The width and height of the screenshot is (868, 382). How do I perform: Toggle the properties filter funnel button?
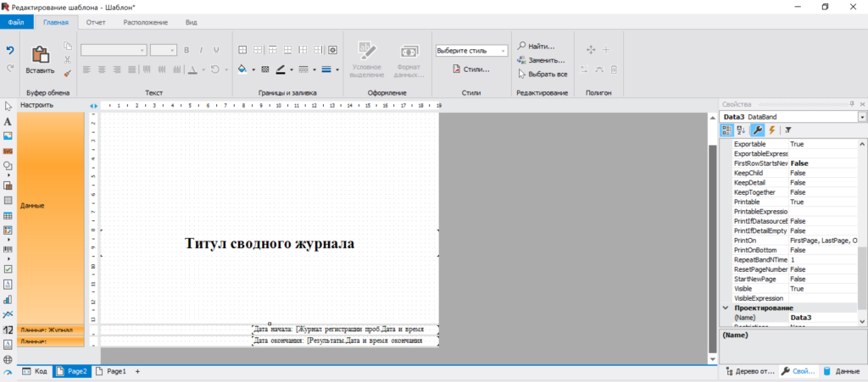coord(787,130)
